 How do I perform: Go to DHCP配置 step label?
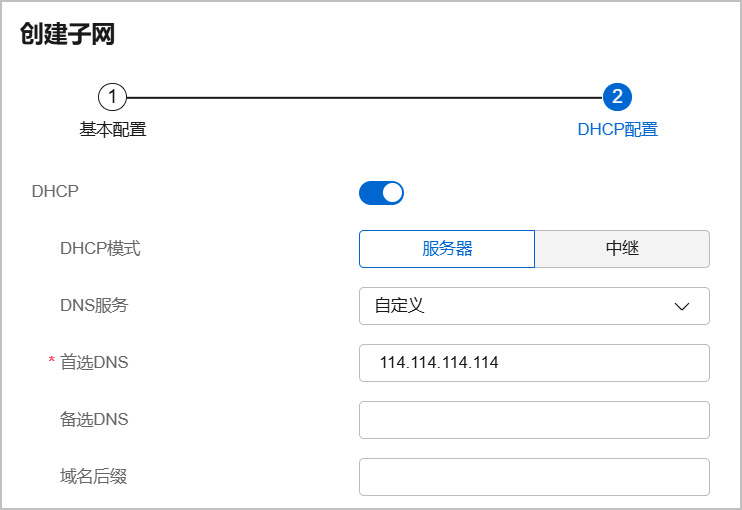[618, 129]
